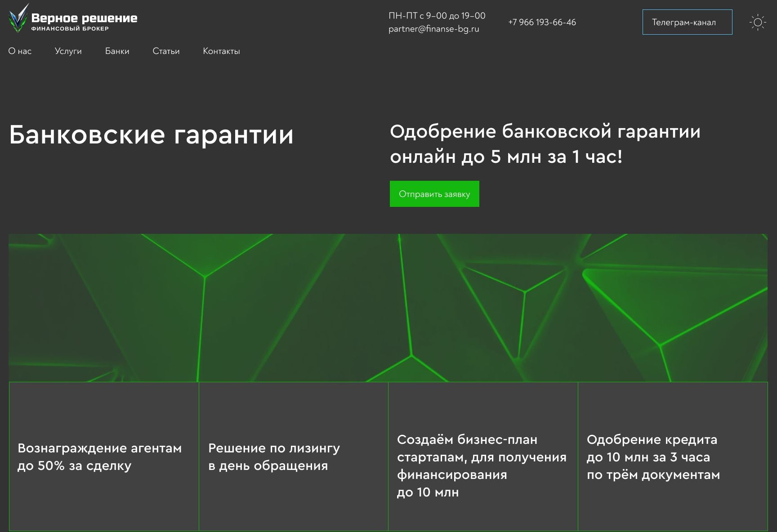This screenshot has width=777, height=532.
Task: Select the Вознаграждение агентам card
Action: pyautogui.click(x=104, y=456)
